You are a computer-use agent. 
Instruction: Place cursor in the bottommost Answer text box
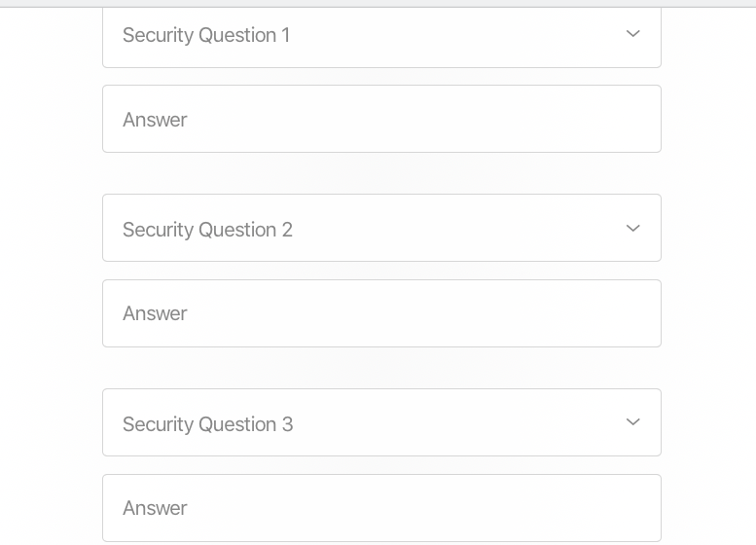pos(381,508)
